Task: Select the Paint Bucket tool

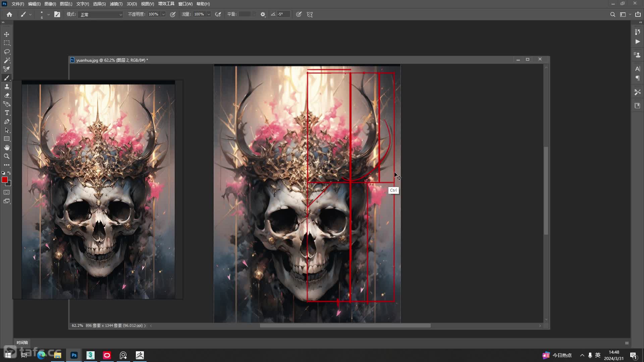Action: [x=7, y=104]
